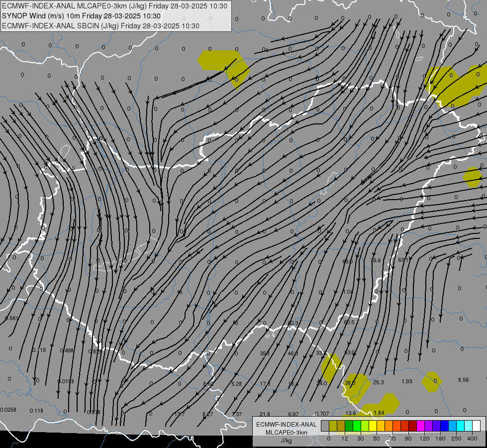Click the legend tick label 50
This screenshot has width=487, height=448.
coord(377,439)
